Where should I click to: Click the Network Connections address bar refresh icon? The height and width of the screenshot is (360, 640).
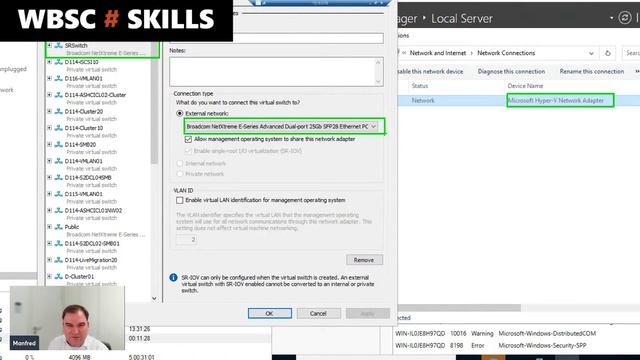click(x=608, y=53)
